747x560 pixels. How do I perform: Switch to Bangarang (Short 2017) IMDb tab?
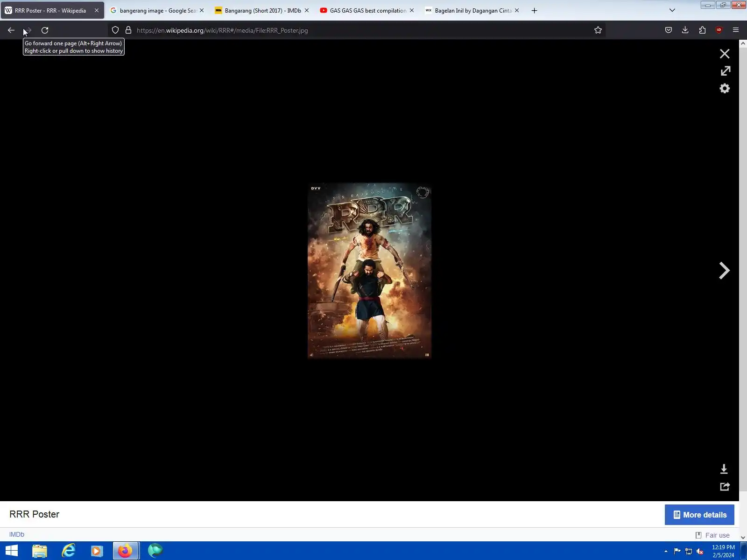(262, 10)
